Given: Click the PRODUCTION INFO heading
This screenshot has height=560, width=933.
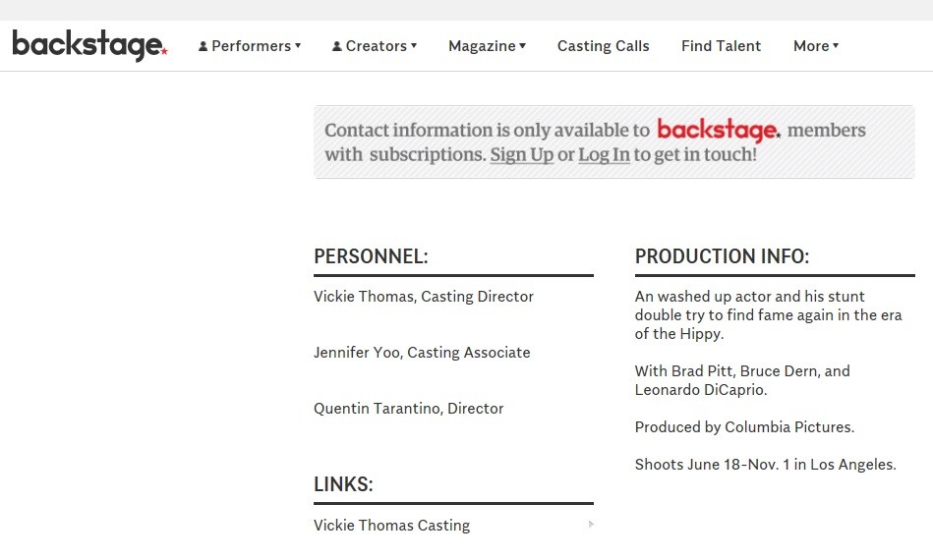Looking at the screenshot, I should point(723,256).
